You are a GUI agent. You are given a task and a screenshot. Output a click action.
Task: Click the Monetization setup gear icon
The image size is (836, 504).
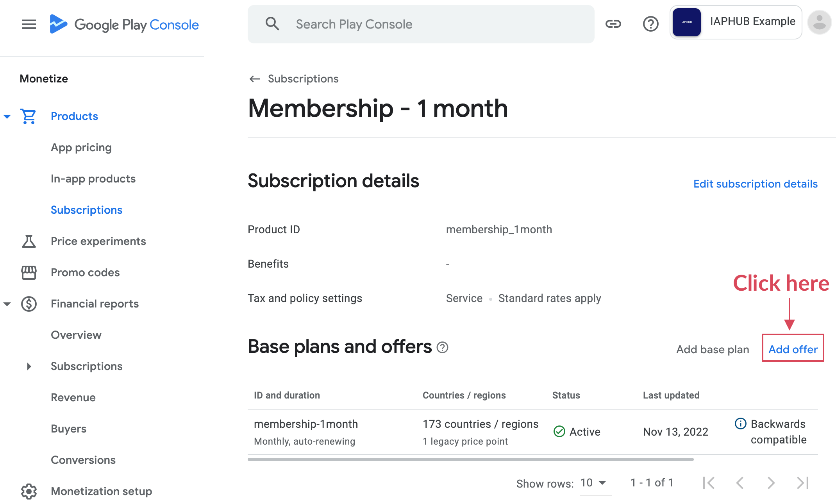point(29,491)
